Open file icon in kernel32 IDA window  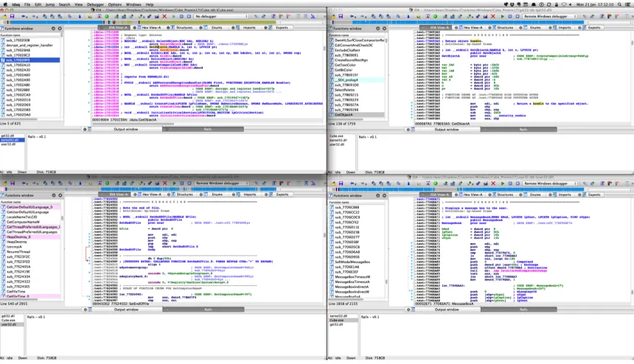5,183
